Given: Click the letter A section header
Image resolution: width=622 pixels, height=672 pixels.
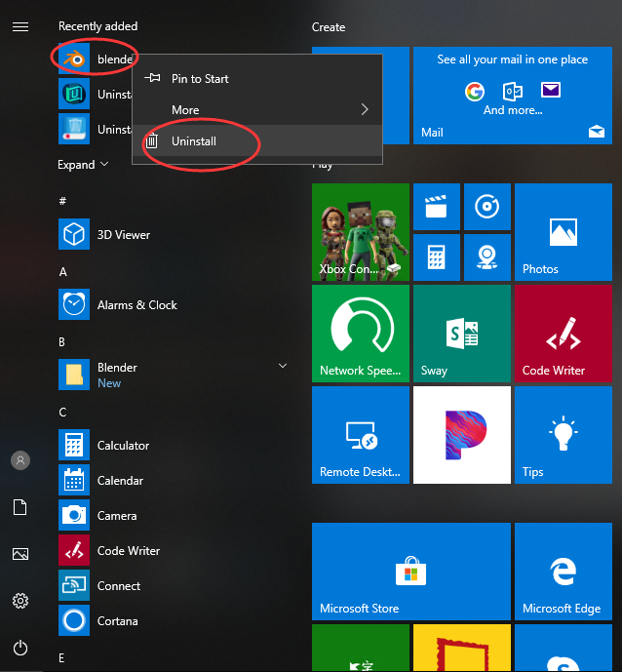Looking at the screenshot, I should [63, 272].
